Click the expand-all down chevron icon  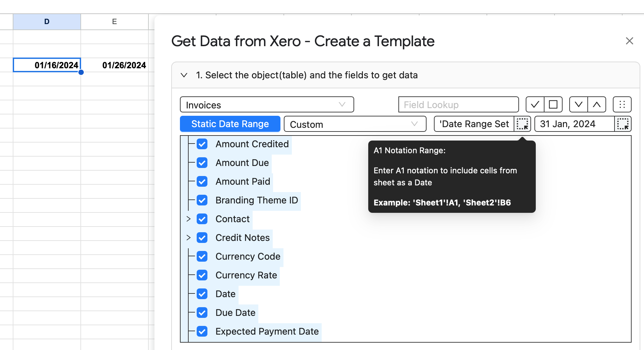click(578, 105)
